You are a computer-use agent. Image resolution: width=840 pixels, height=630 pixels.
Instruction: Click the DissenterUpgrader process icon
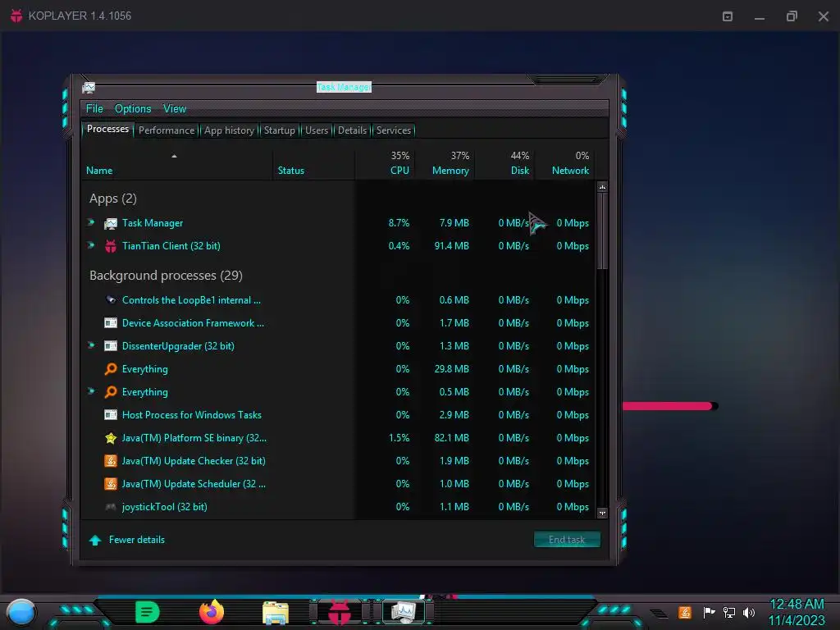click(x=111, y=346)
